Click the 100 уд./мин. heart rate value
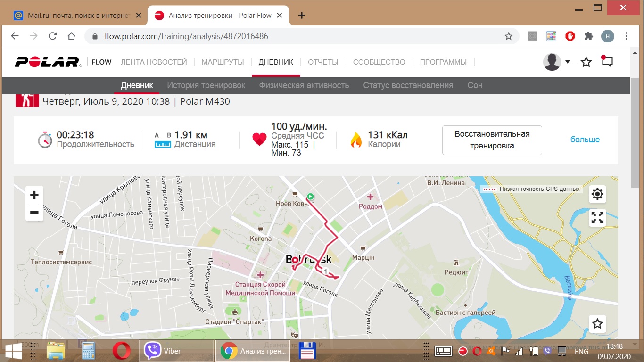The height and width of the screenshot is (362, 644). pyautogui.click(x=299, y=126)
